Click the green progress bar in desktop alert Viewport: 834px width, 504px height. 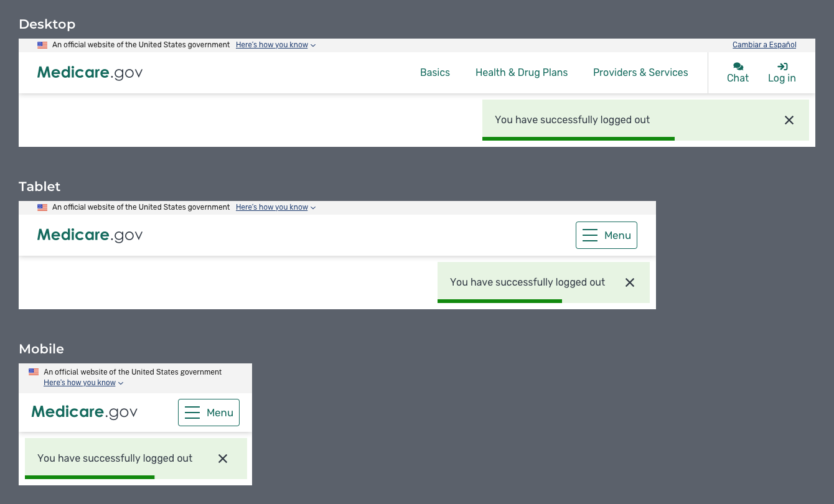coord(578,138)
